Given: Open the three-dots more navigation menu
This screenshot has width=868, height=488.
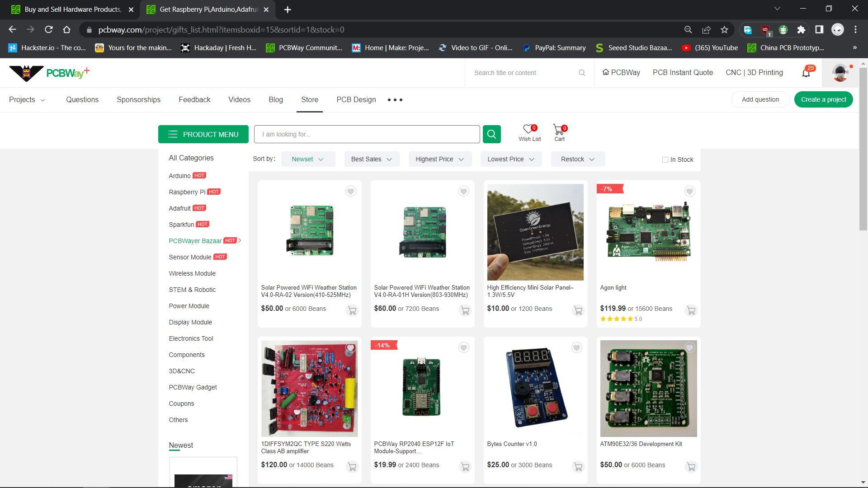Looking at the screenshot, I should (x=395, y=100).
